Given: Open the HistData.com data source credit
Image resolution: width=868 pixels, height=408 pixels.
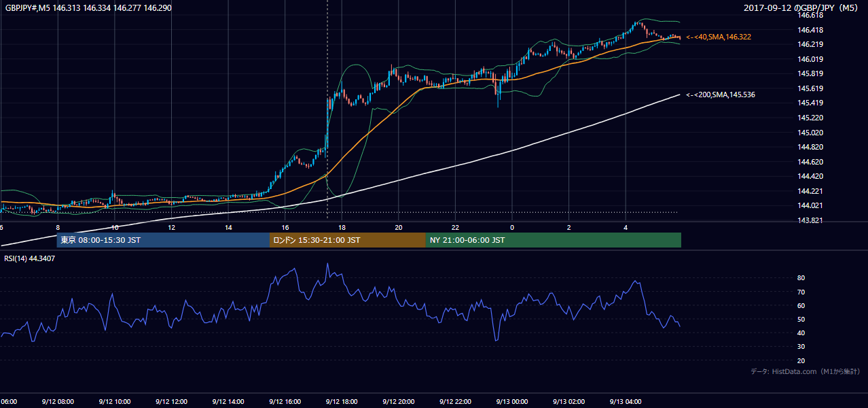Looking at the screenshot, I should click(x=805, y=371).
